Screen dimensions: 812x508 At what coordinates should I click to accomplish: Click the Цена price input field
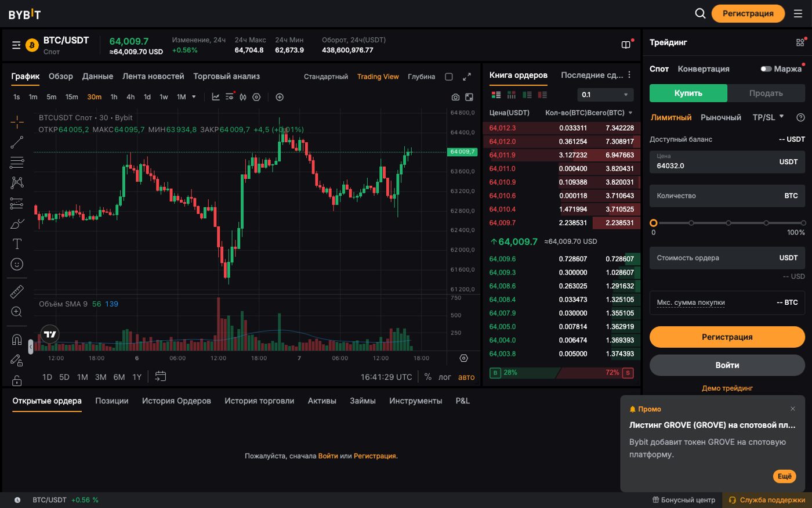[x=727, y=162]
